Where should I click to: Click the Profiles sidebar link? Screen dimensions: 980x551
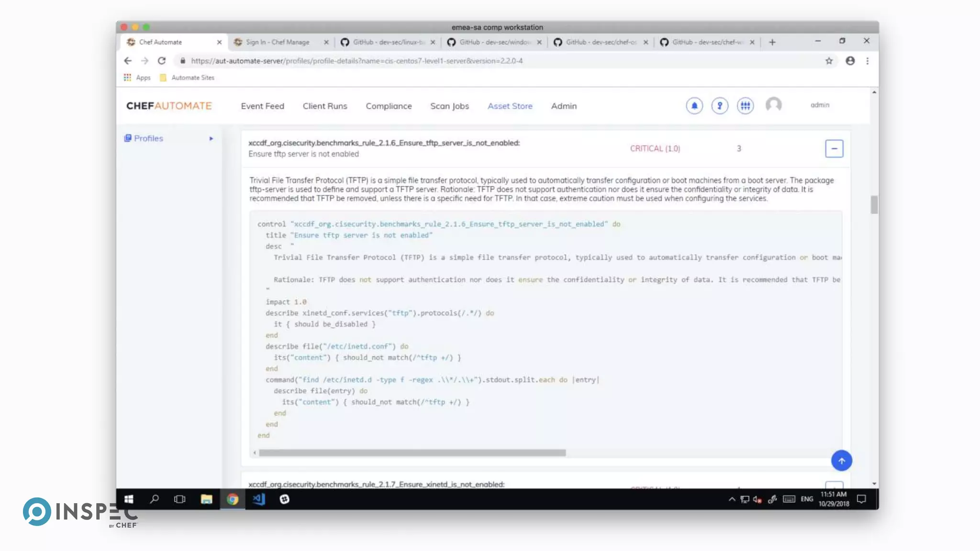[148, 138]
